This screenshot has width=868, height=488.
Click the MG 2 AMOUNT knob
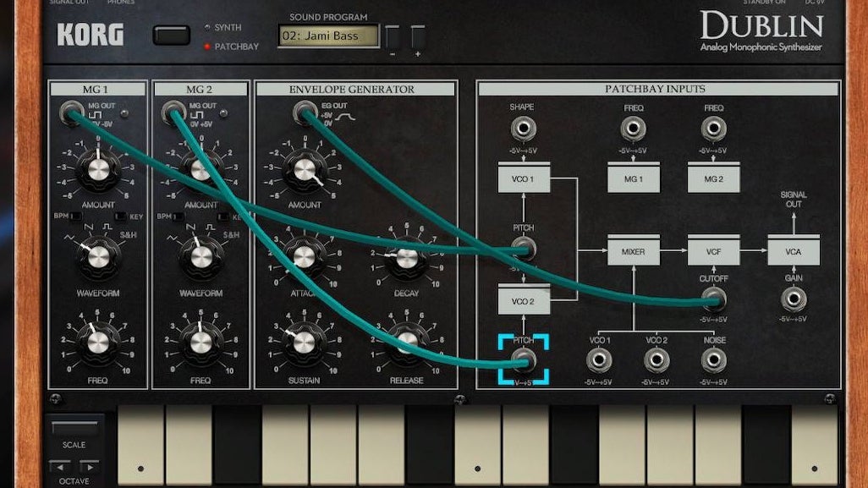coord(201,169)
